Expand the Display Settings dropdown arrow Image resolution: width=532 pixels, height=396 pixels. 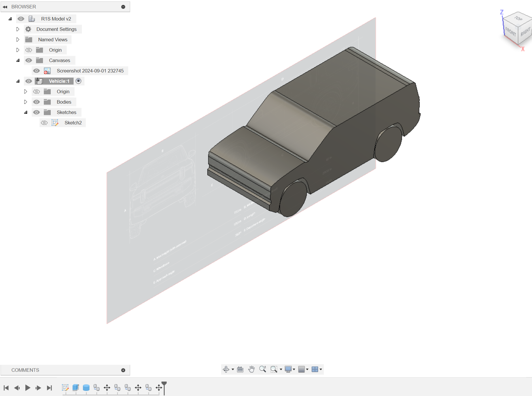click(294, 369)
